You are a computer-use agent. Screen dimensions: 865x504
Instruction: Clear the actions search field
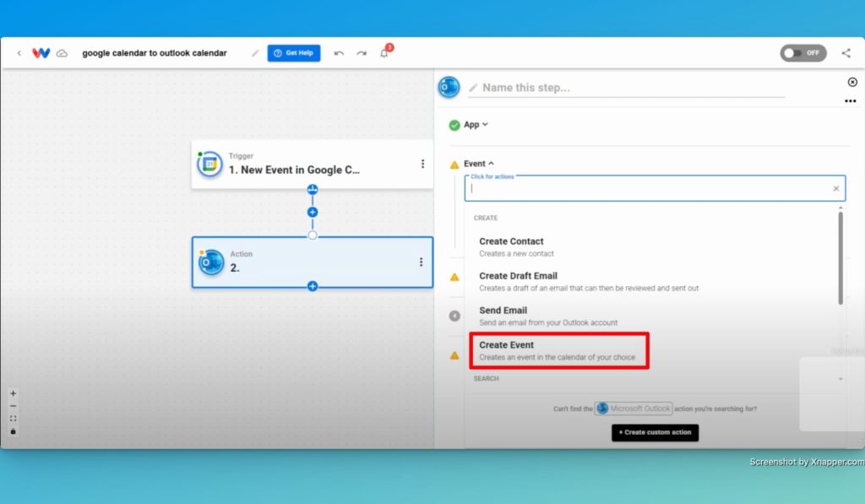point(835,188)
